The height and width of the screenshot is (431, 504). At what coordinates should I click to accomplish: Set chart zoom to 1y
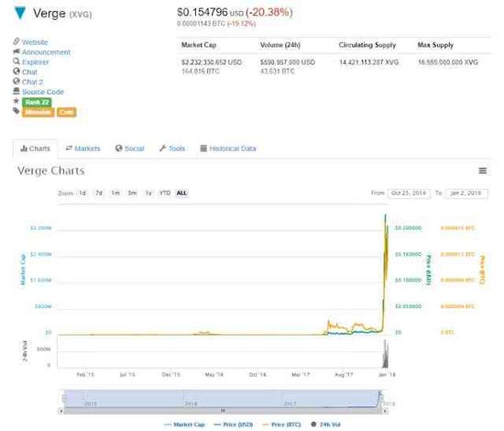click(148, 193)
